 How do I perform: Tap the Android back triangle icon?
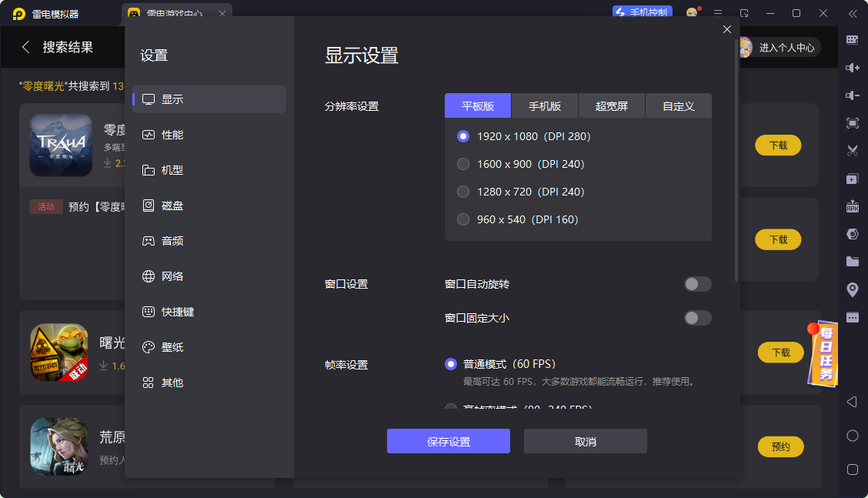853,402
